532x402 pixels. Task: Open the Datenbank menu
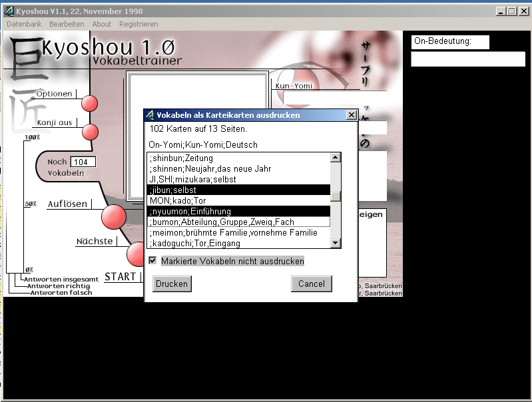point(24,24)
